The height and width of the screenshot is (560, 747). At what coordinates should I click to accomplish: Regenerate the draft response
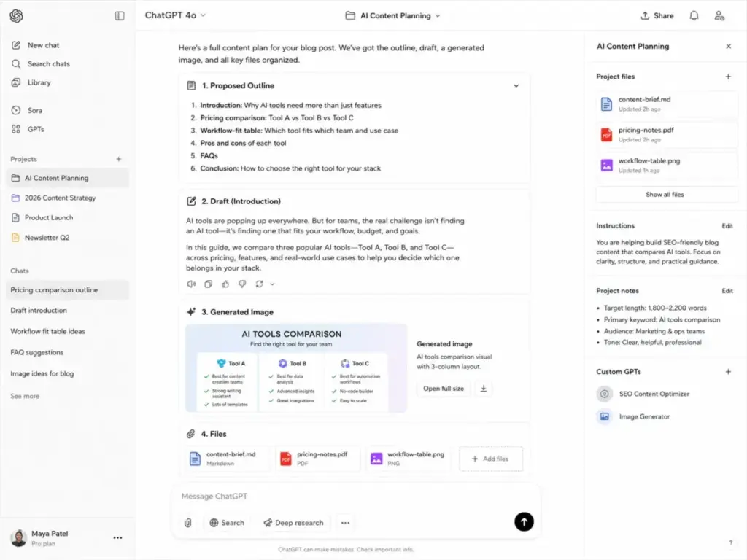pos(259,284)
